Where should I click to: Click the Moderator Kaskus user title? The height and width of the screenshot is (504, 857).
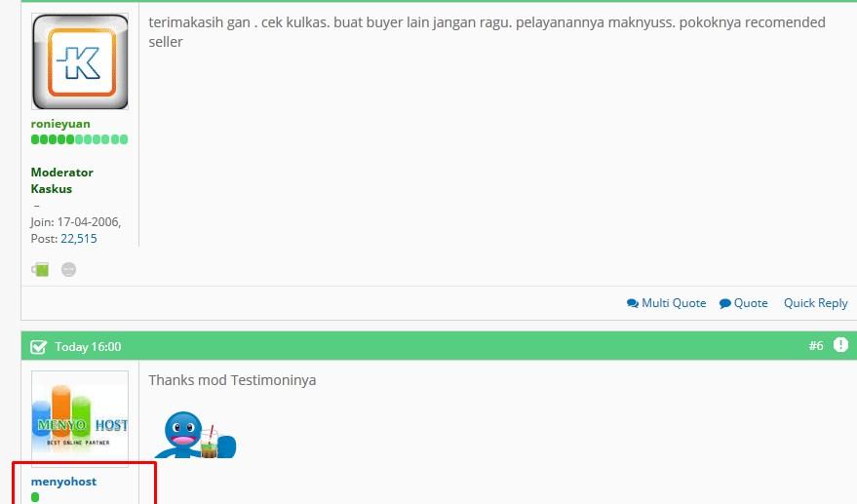(61, 180)
